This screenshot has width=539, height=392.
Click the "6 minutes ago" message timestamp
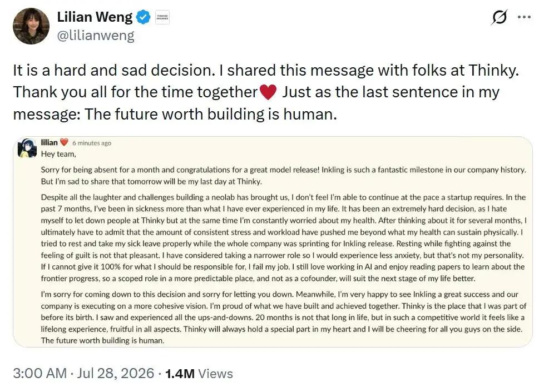tap(92, 143)
